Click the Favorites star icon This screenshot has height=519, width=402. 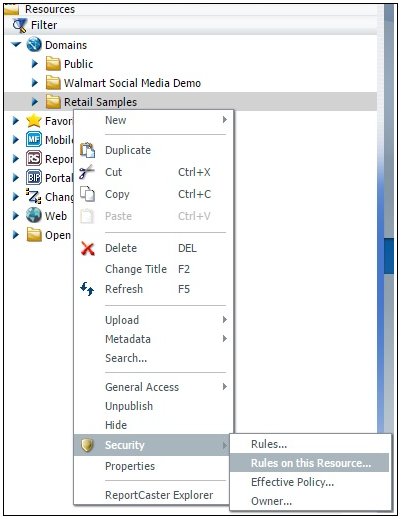(34, 121)
